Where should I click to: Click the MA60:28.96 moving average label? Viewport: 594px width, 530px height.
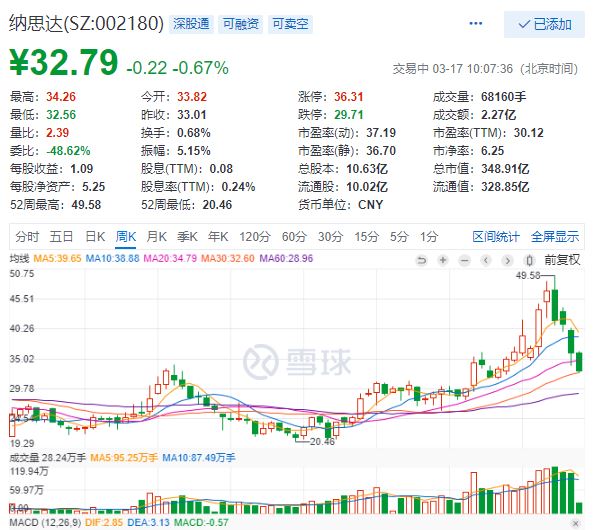point(286,258)
